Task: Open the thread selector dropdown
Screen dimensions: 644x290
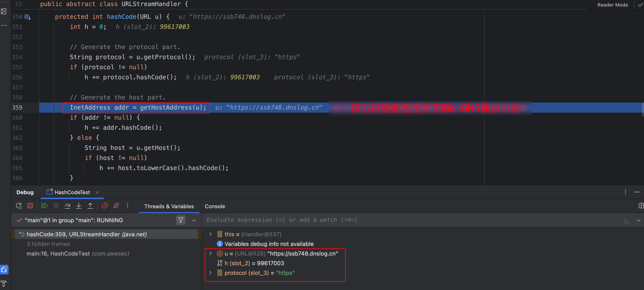Action: coord(194,220)
